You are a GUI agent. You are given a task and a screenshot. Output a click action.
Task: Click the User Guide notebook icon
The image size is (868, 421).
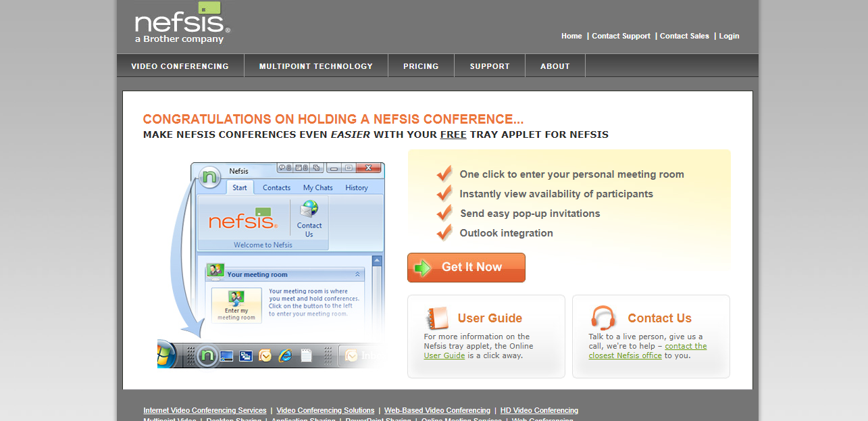coord(437,318)
